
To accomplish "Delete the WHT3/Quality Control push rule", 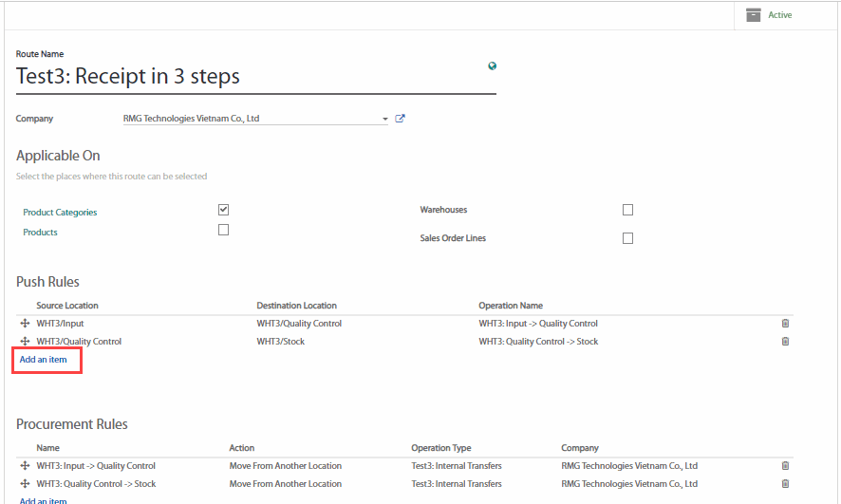I will tap(785, 342).
